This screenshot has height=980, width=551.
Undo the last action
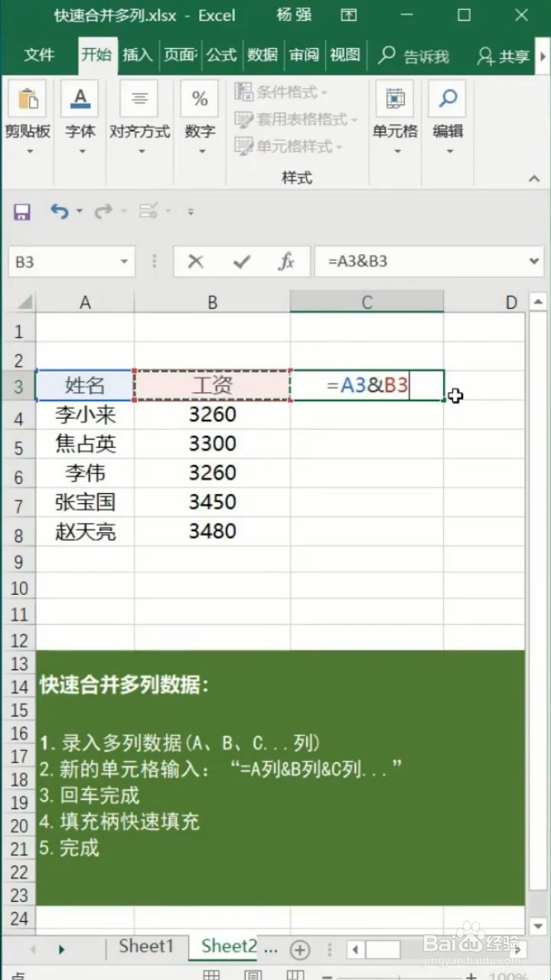coord(58,211)
